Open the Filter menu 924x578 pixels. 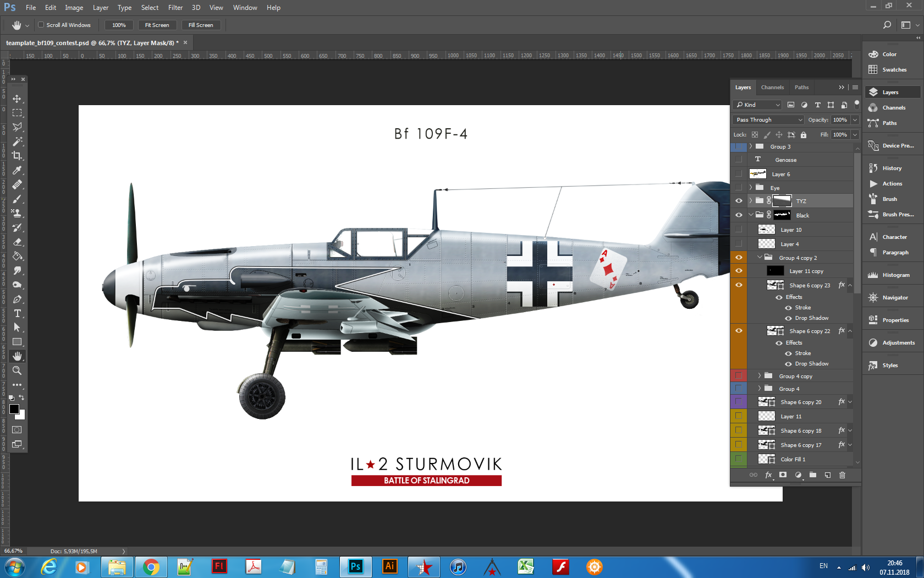click(175, 8)
